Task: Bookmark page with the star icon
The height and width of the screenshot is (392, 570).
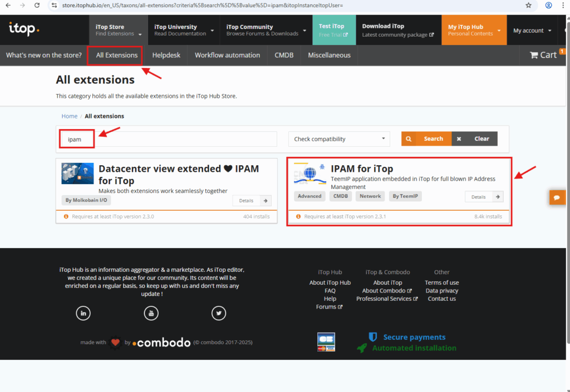Action: (528, 5)
